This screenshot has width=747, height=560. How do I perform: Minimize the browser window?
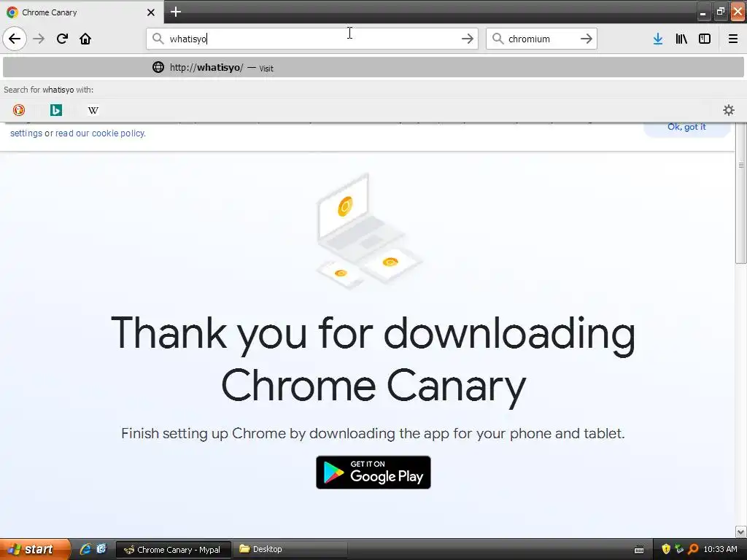(x=703, y=12)
